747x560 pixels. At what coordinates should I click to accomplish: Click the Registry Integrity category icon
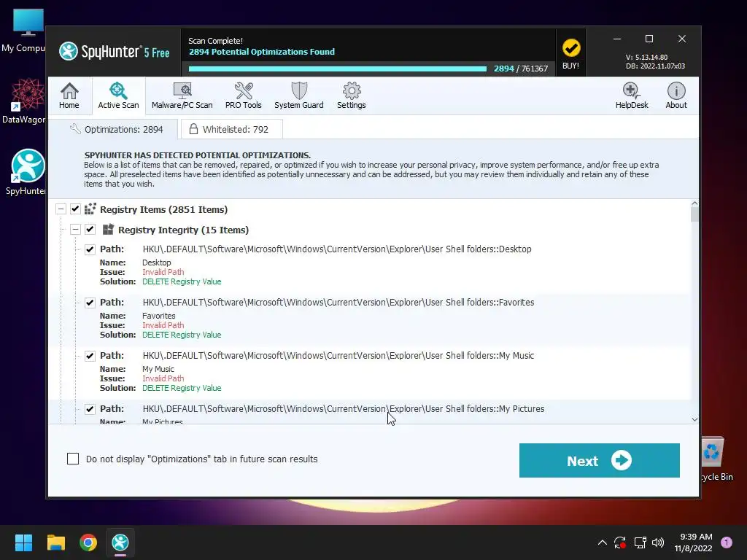[x=108, y=230]
